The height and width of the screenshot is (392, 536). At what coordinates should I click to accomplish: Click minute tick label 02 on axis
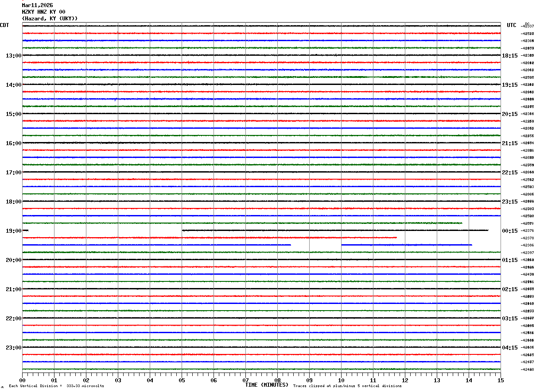click(86, 380)
